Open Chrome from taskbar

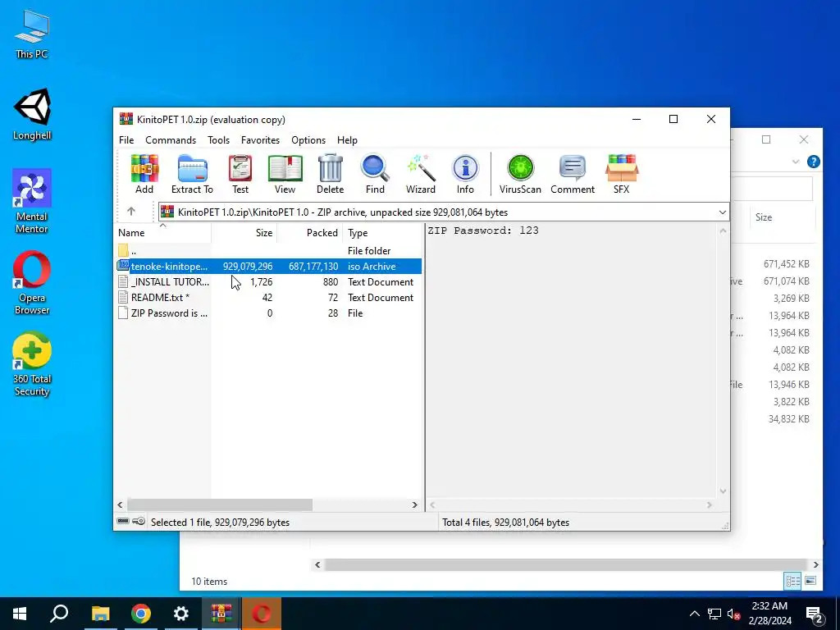[141, 614]
